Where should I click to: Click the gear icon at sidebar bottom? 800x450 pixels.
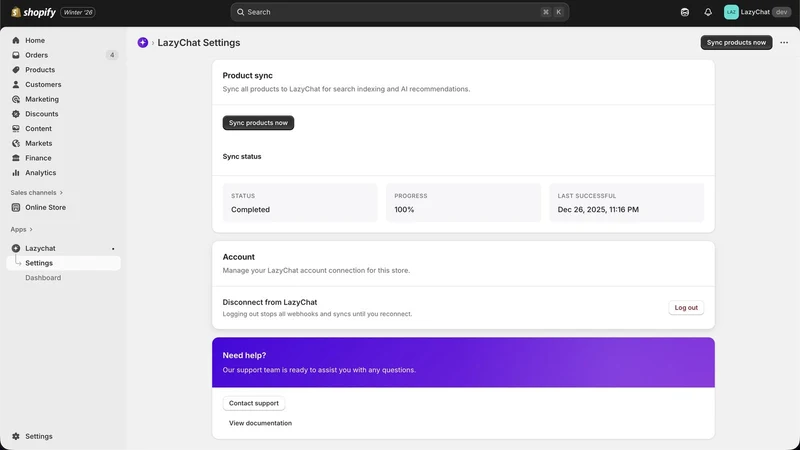coord(16,437)
